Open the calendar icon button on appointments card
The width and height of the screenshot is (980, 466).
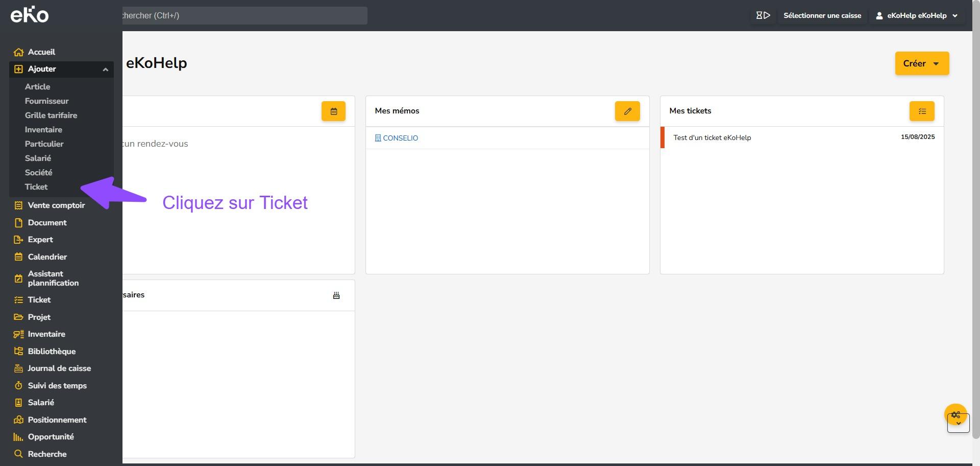pos(333,111)
